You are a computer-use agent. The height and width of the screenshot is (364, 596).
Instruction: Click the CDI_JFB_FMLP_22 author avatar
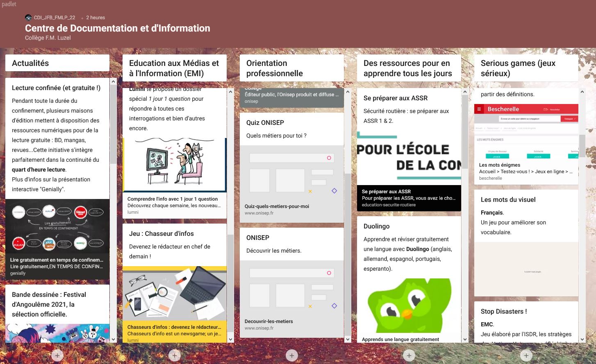[28, 18]
